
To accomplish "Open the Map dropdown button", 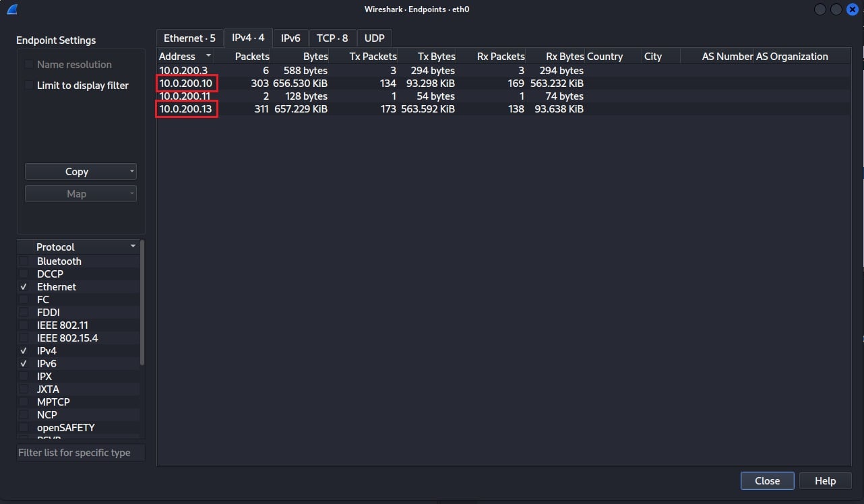I will 81,194.
